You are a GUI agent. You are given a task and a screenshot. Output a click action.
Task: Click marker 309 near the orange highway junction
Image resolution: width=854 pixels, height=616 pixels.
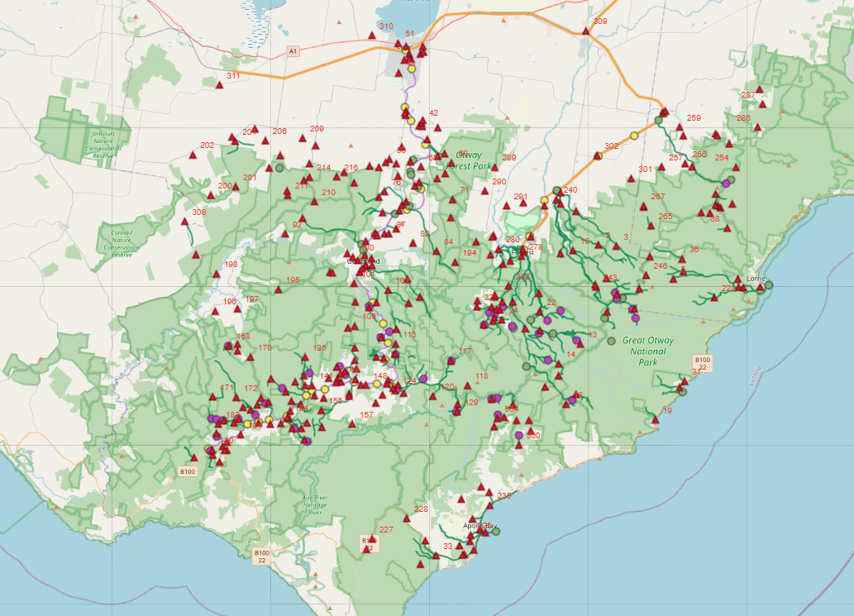click(586, 32)
